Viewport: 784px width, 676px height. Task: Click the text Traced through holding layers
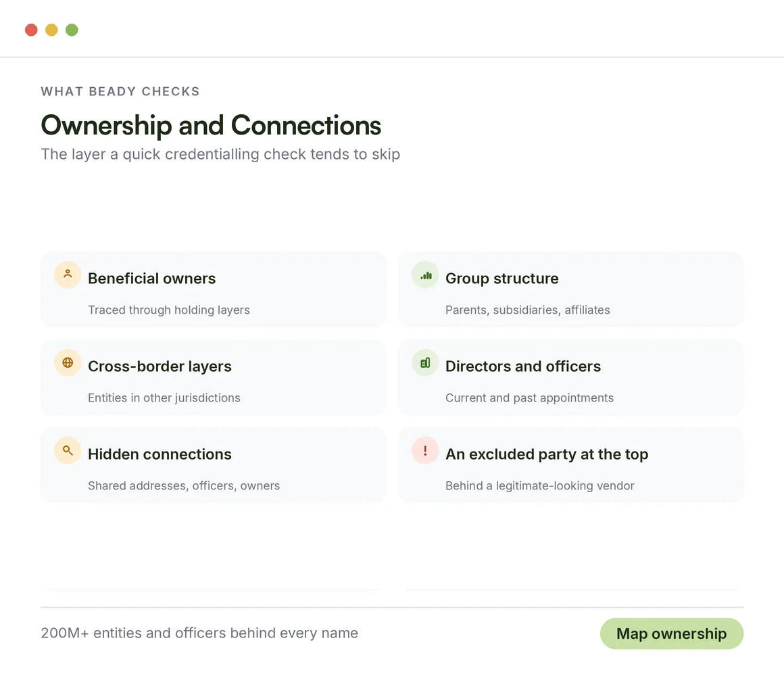[168, 310]
